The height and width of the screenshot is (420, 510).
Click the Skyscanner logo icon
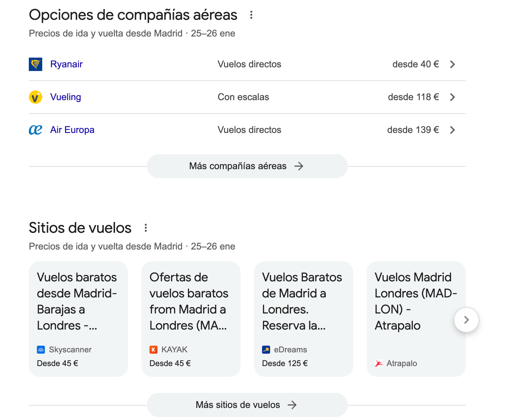tap(41, 350)
